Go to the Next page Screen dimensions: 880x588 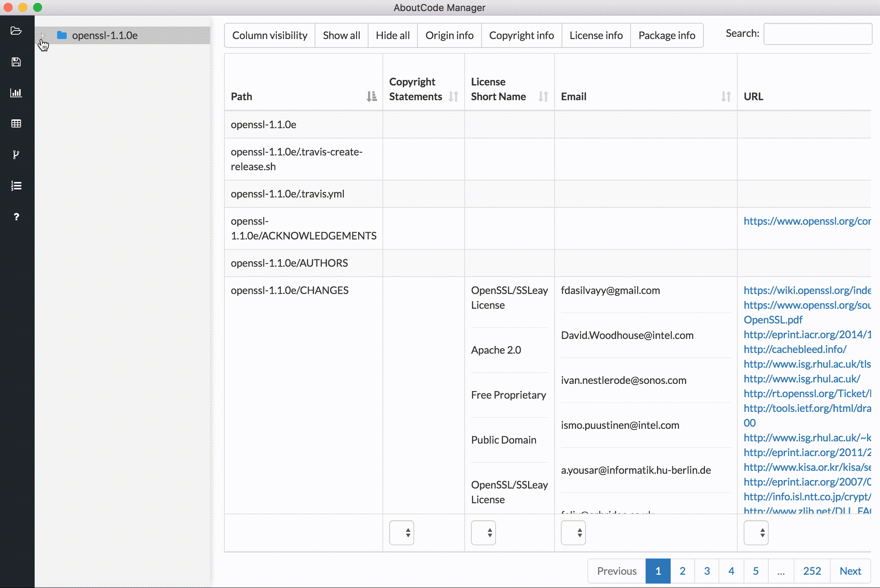pyautogui.click(x=851, y=571)
